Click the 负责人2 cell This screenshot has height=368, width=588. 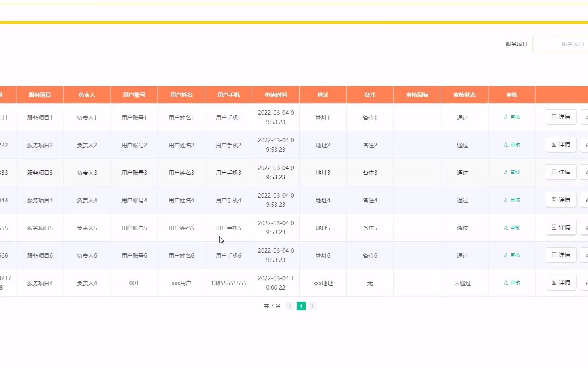(87, 145)
